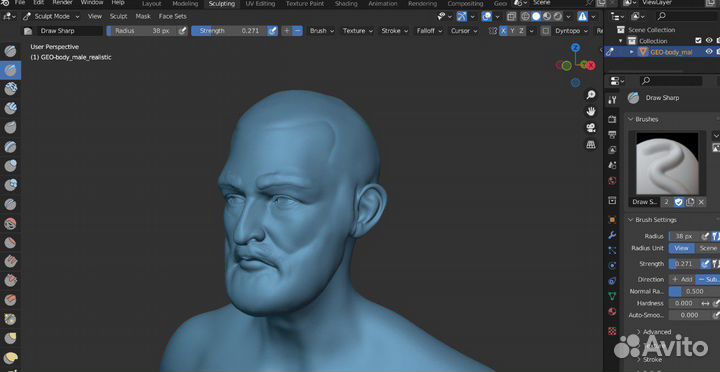The width and height of the screenshot is (720, 372).
Task: Open the Texture checker properties tab
Action: pyautogui.click(x=612, y=331)
